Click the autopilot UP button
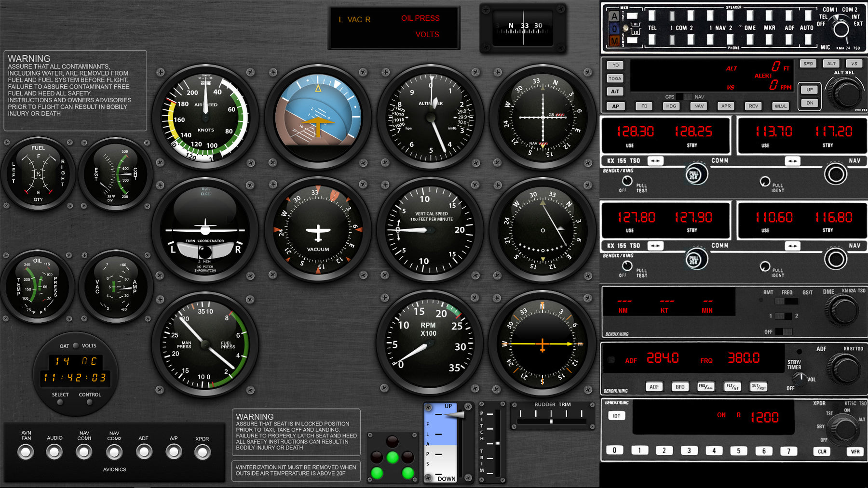 (x=810, y=90)
